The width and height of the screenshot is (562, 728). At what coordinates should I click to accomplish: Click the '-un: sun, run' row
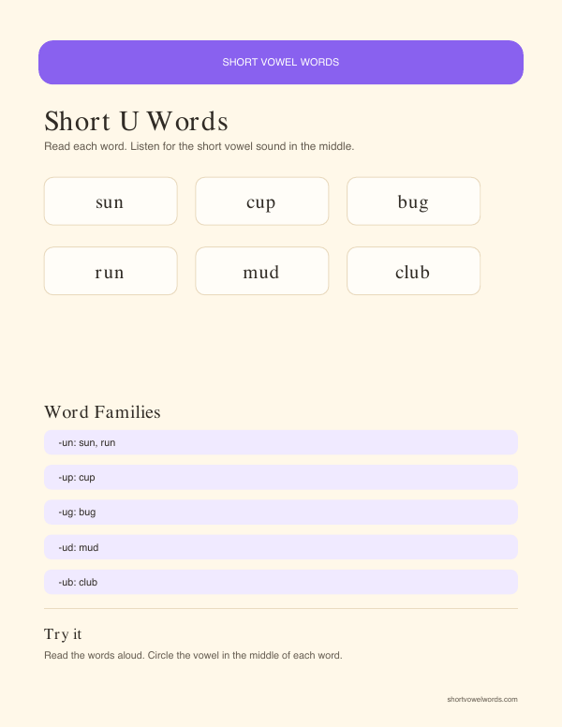pyautogui.click(x=281, y=442)
